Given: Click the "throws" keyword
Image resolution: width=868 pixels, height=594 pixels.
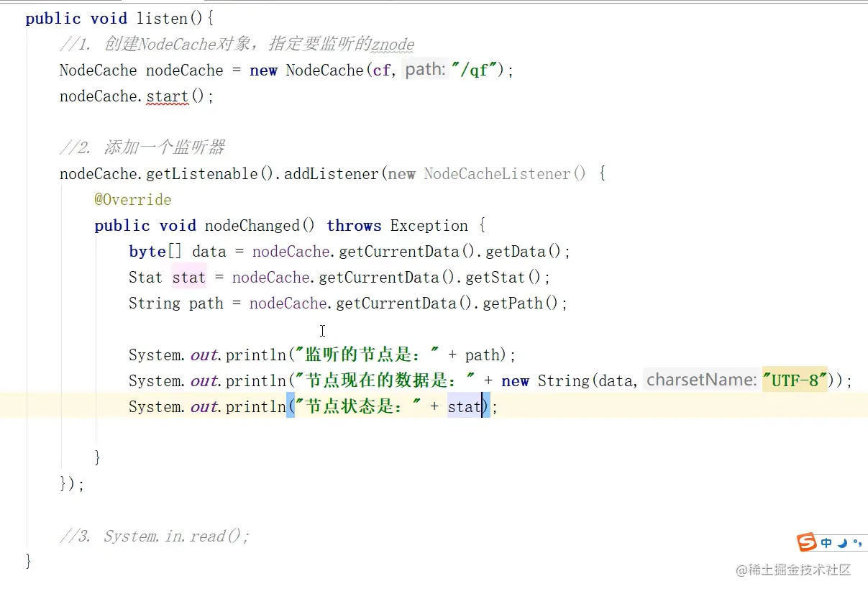Looking at the screenshot, I should click(354, 226).
